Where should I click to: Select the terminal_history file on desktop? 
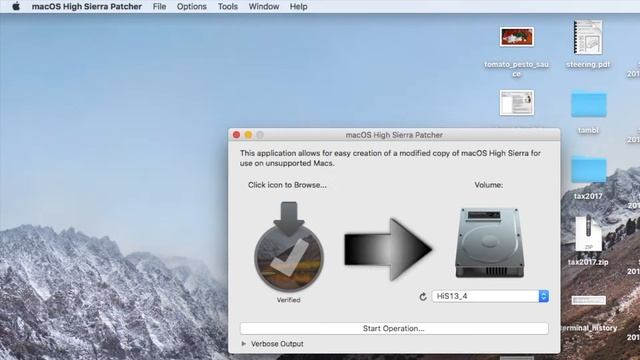pos(588,301)
